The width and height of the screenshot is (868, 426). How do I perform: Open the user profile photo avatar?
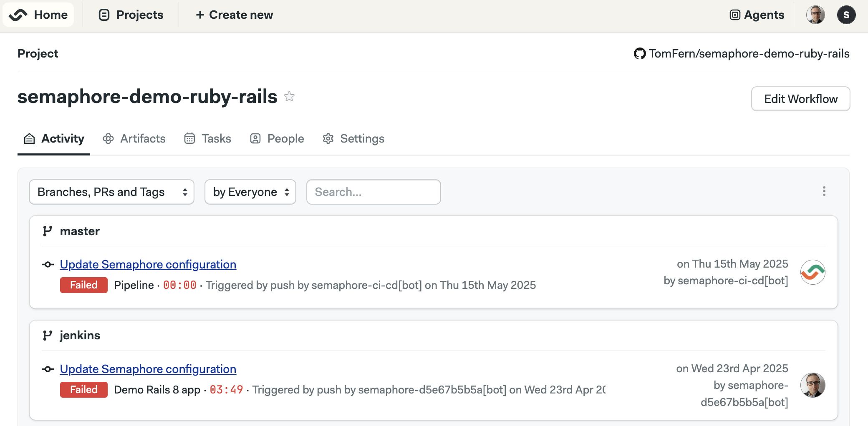(815, 15)
